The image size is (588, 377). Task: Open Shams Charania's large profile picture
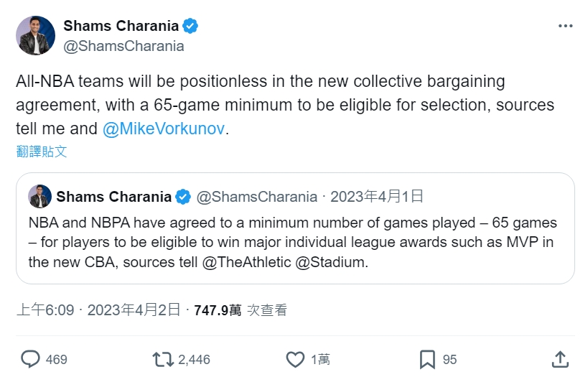pyautogui.click(x=36, y=36)
